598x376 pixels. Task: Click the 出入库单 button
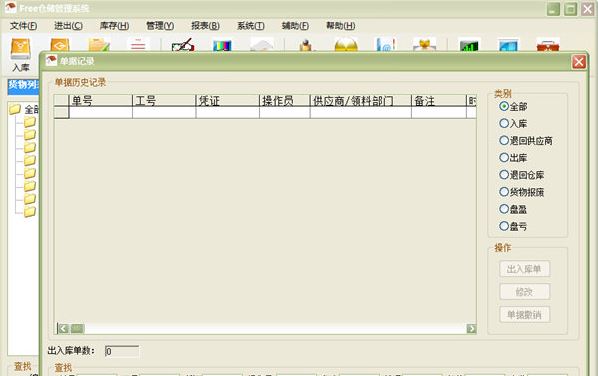pyautogui.click(x=525, y=269)
